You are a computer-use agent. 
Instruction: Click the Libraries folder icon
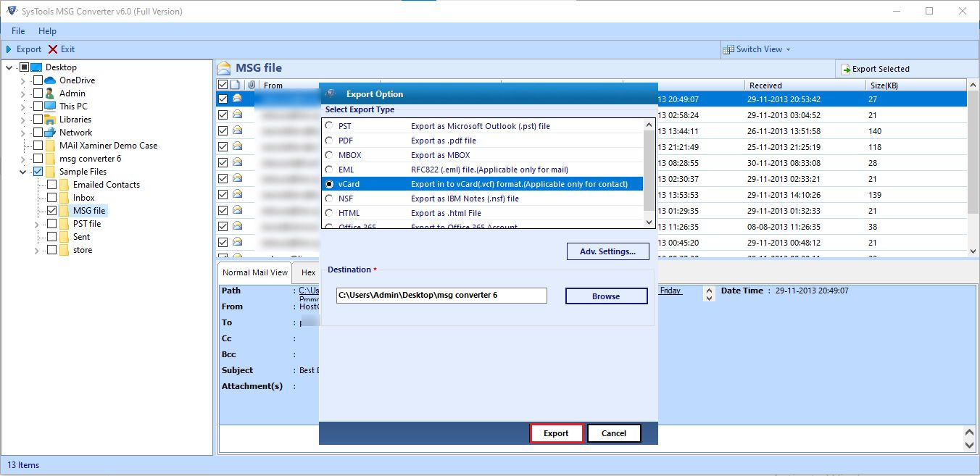(50, 120)
